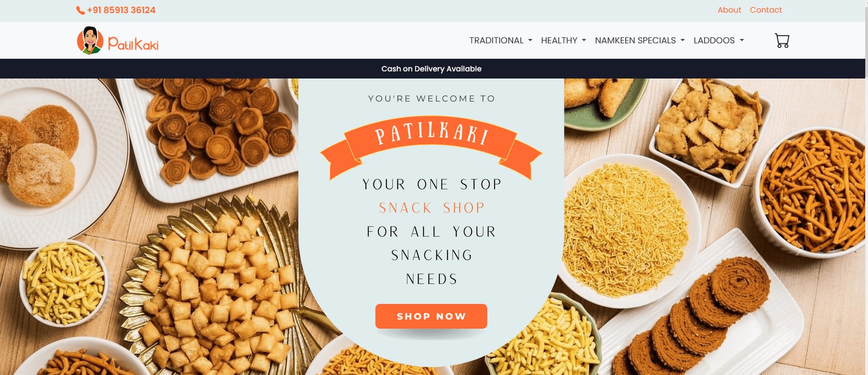The height and width of the screenshot is (375, 868).
Task: Go to the About page link
Action: click(x=729, y=10)
